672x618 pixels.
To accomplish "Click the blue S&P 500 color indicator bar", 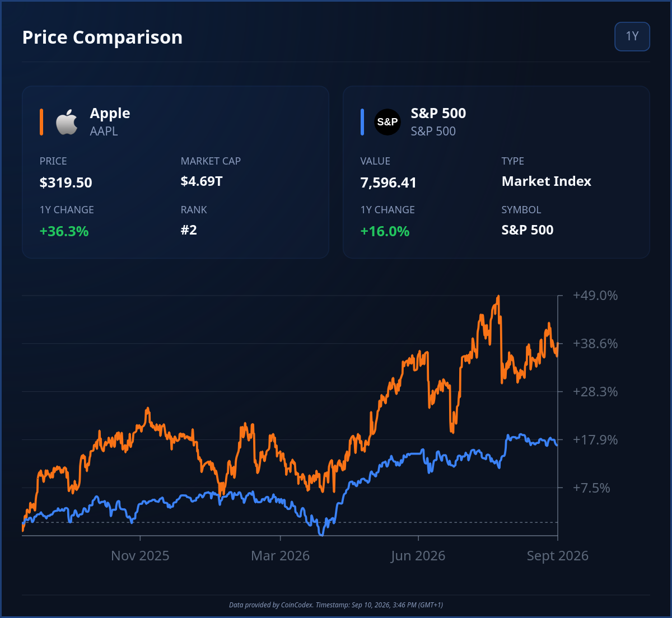I will tap(362, 122).
